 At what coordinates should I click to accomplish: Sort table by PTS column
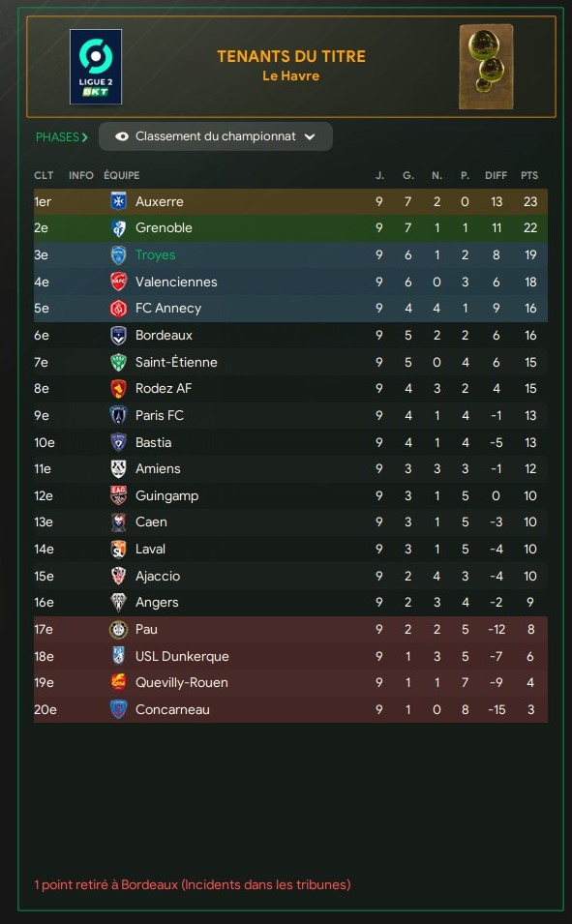(529, 175)
